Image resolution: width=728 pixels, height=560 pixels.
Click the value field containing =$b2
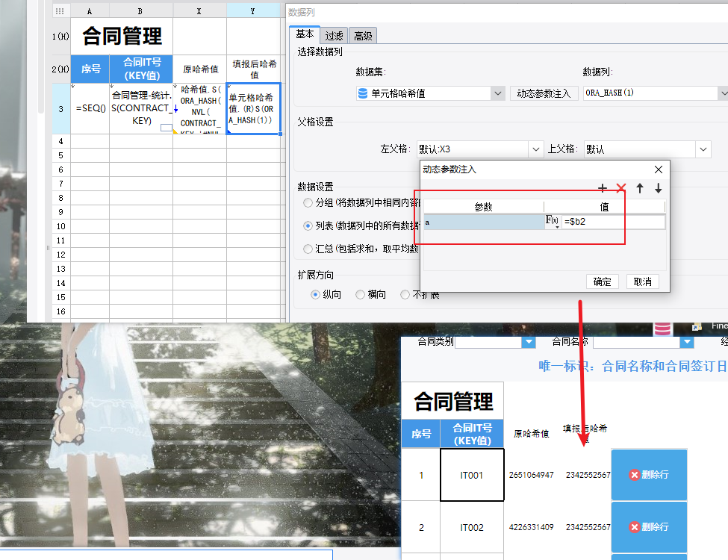[614, 222]
